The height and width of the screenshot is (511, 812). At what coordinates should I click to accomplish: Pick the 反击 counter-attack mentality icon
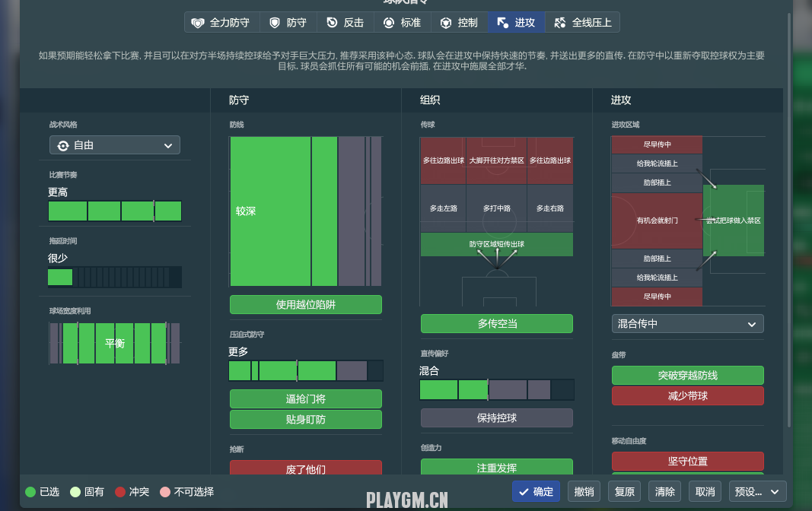[332, 23]
